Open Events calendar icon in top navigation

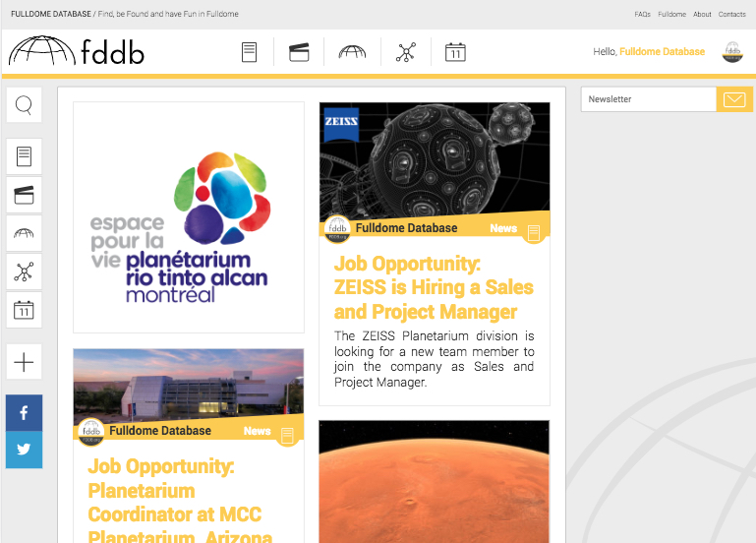click(455, 52)
